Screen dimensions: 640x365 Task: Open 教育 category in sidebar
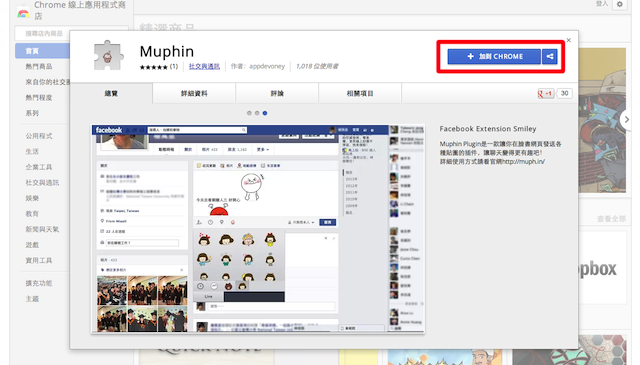click(32, 214)
